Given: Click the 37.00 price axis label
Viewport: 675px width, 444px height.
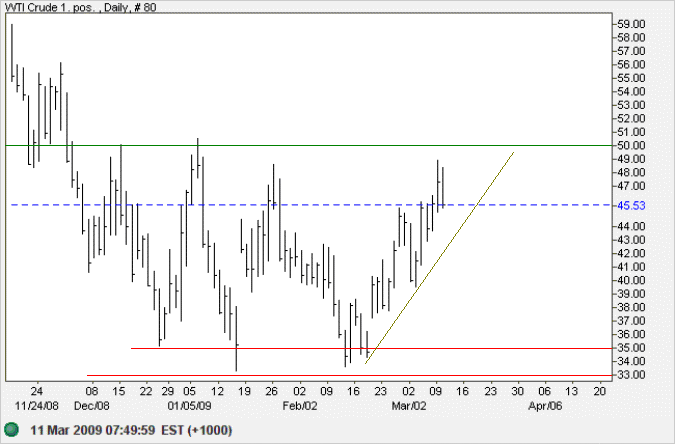Looking at the screenshot, I should coord(632,321).
